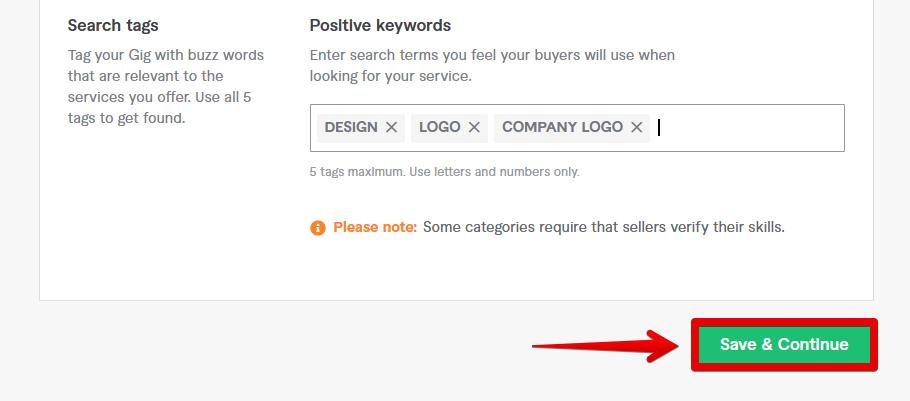The width and height of the screenshot is (910, 401).
Task: Select the DESIGN tag chip text
Action: point(351,127)
